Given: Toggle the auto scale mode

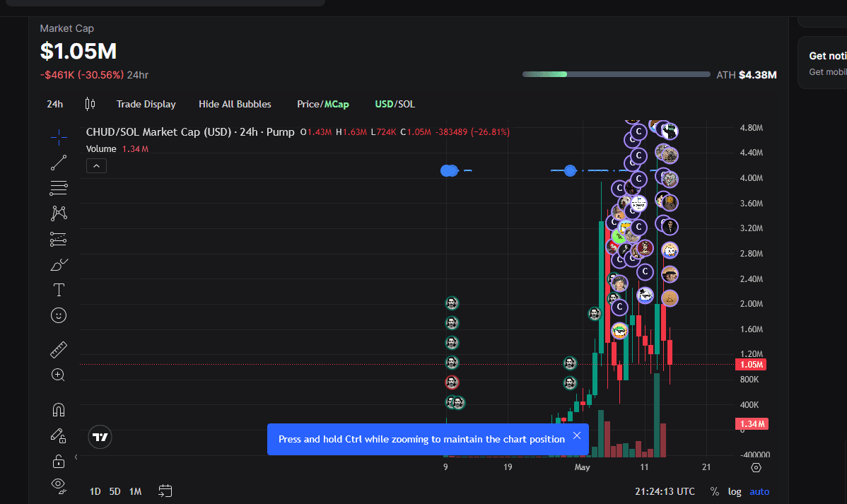Looking at the screenshot, I should click(759, 491).
